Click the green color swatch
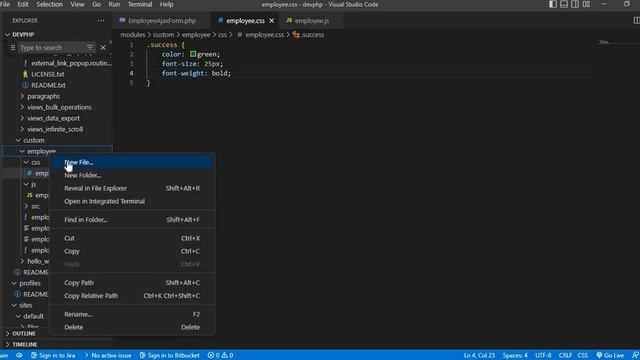Image resolution: width=640 pixels, height=360 pixels. (193, 54)
